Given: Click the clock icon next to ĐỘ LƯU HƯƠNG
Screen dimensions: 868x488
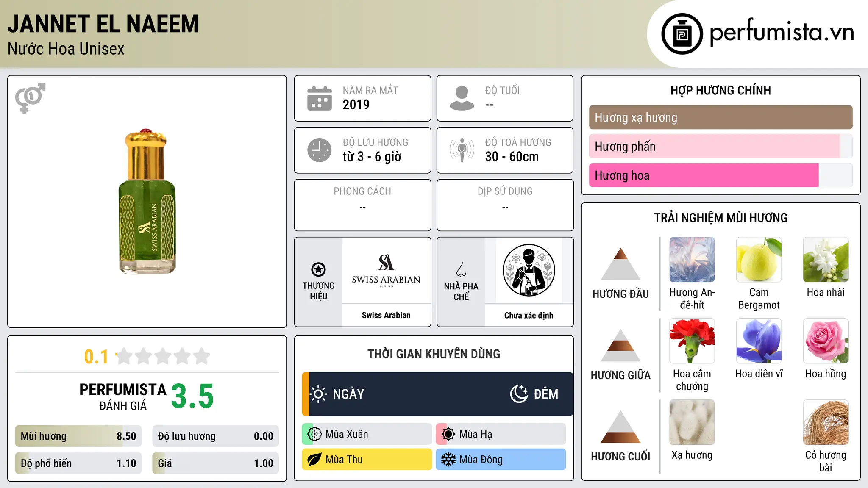Looking at the screenshot, I should [x=320, y=150].
